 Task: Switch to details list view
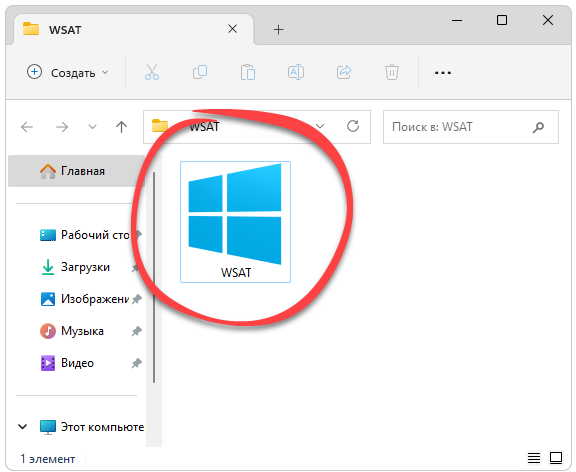(534, 458)
